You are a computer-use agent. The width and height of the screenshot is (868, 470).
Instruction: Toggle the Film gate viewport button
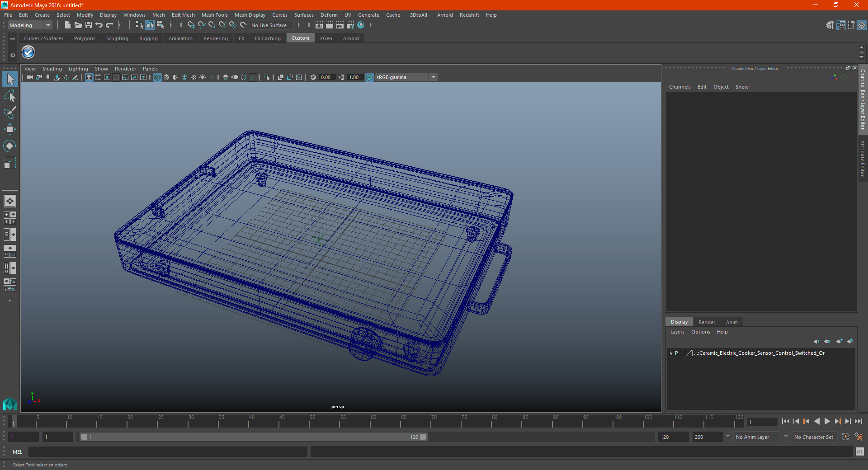click(98, 77)
